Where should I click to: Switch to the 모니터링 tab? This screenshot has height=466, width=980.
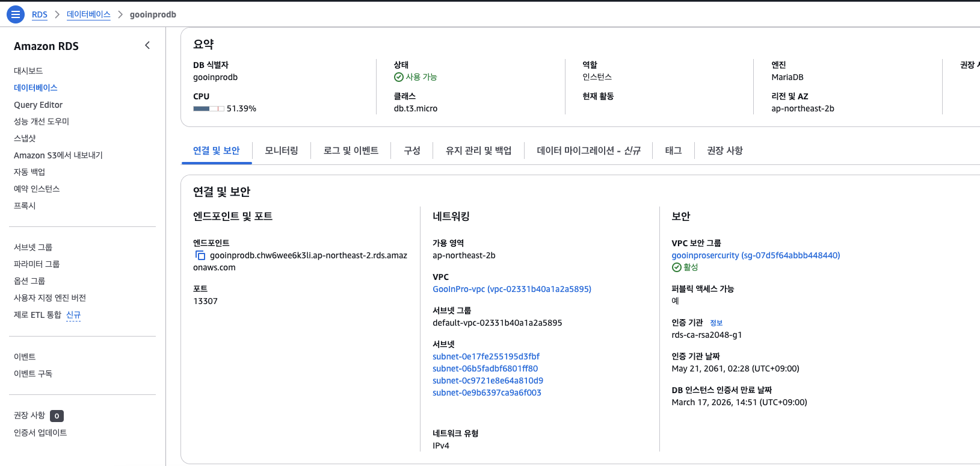[282, 151]
